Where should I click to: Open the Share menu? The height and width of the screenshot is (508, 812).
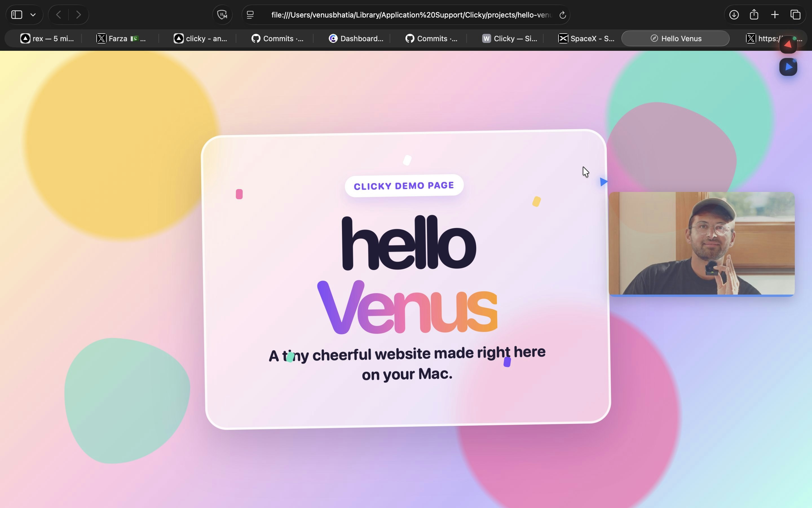(x=754, y=14)
